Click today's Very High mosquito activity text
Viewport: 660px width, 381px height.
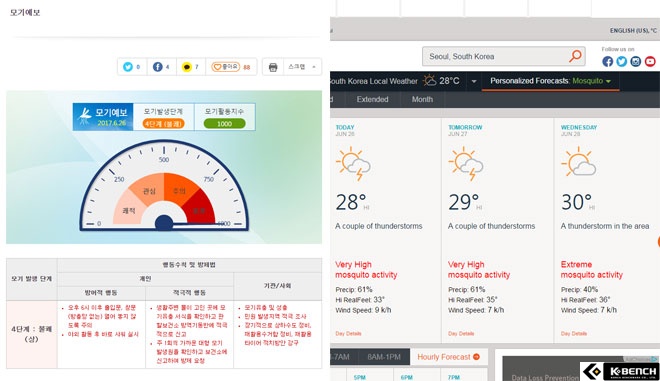[366, 269]
